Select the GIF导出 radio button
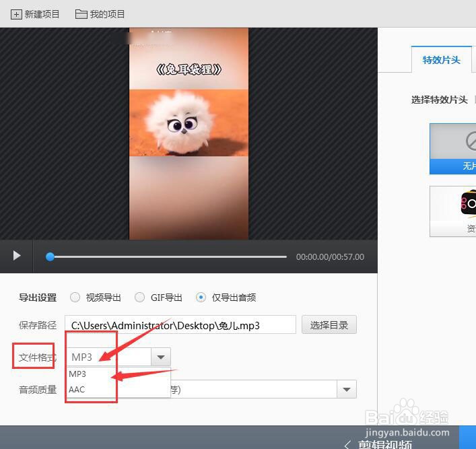 [139, 298]
